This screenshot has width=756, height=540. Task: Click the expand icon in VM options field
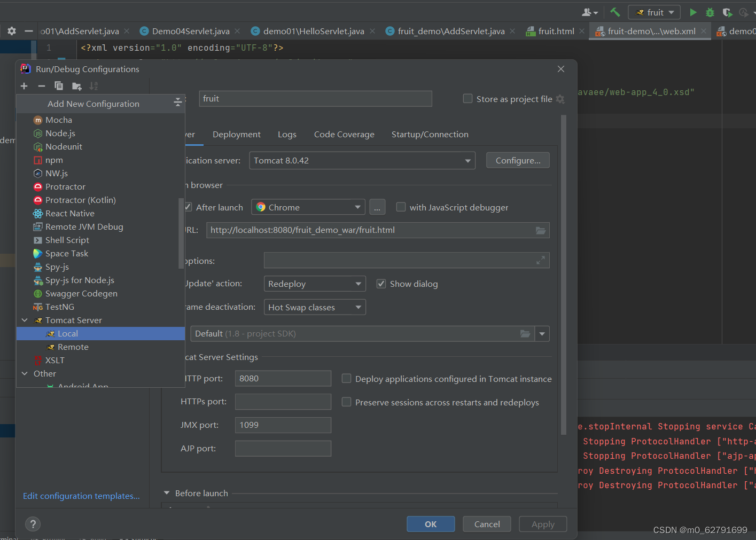541,260
